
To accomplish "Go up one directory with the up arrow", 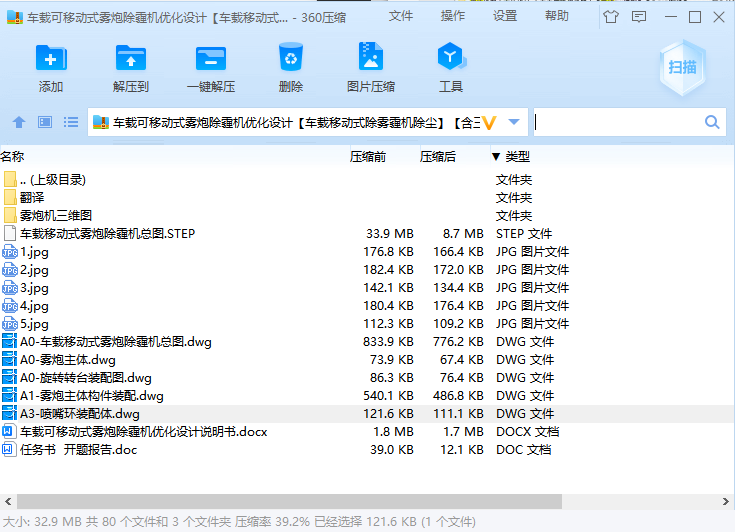I will [x=19, y=122].
